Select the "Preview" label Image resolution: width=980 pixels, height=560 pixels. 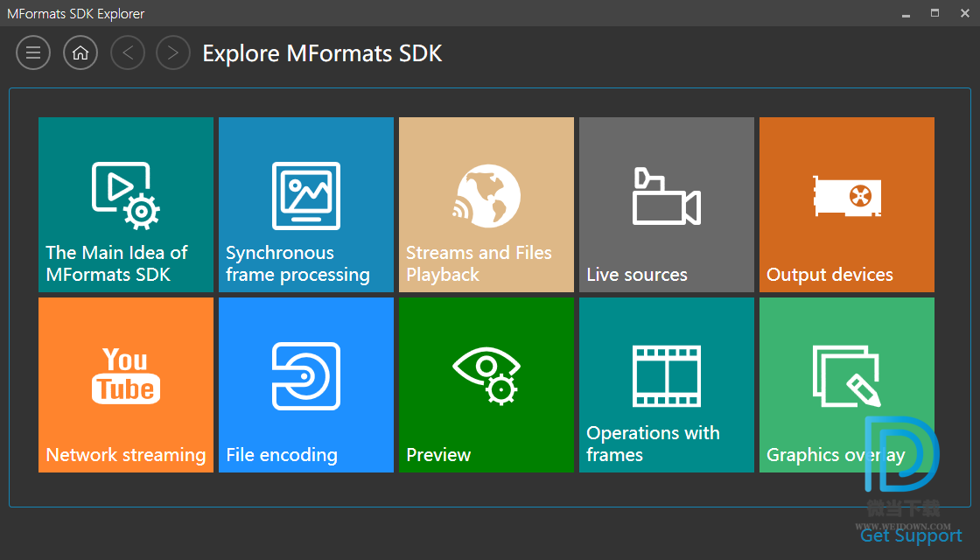click(438, 455)
